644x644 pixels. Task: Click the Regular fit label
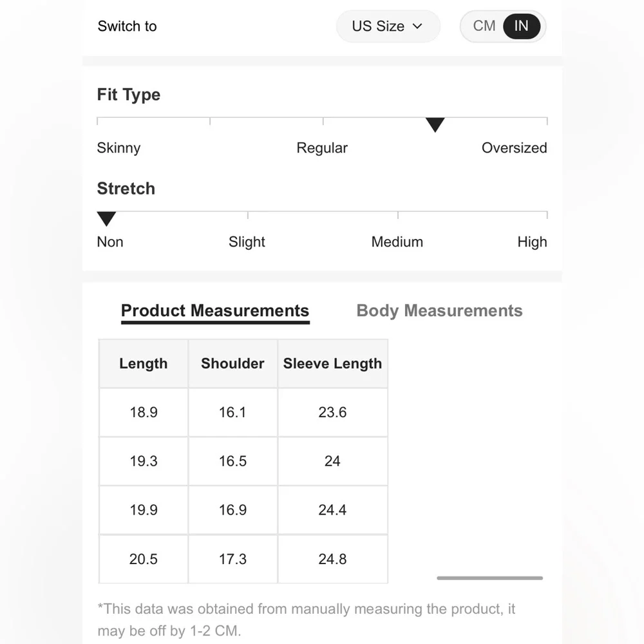point(322,148)
